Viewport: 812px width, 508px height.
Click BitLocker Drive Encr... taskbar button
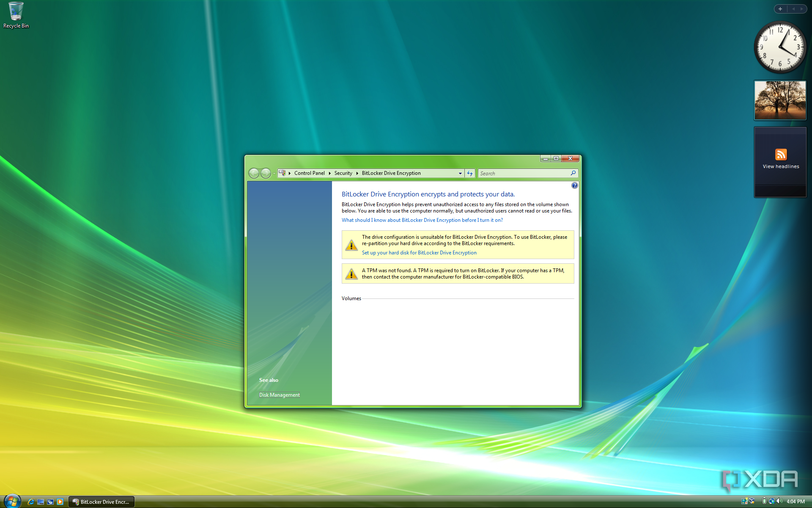101,502
